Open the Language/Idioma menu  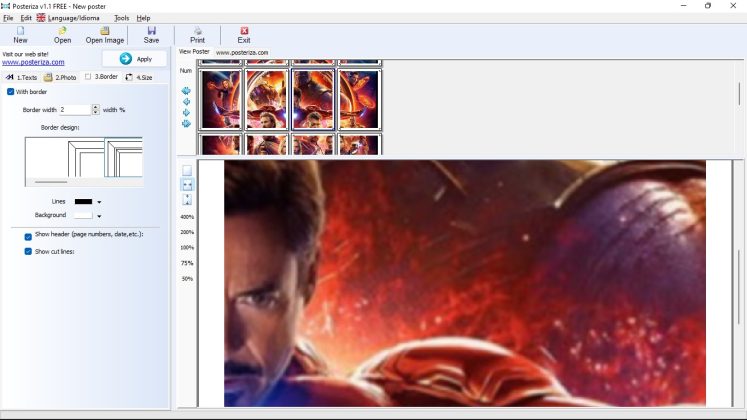73,18
